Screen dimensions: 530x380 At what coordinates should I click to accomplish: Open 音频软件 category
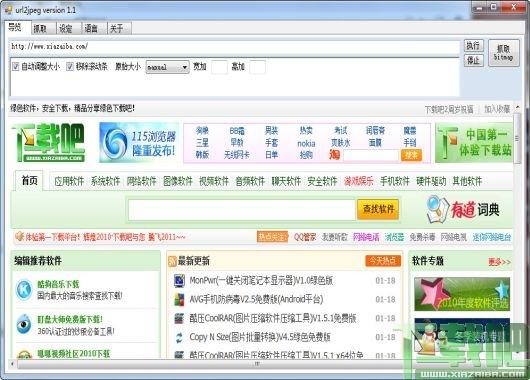pyautogui.click(x=250, y=181)
